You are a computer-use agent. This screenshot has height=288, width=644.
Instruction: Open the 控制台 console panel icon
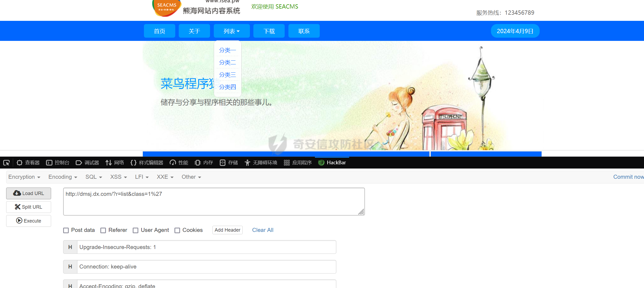[49, 163]
